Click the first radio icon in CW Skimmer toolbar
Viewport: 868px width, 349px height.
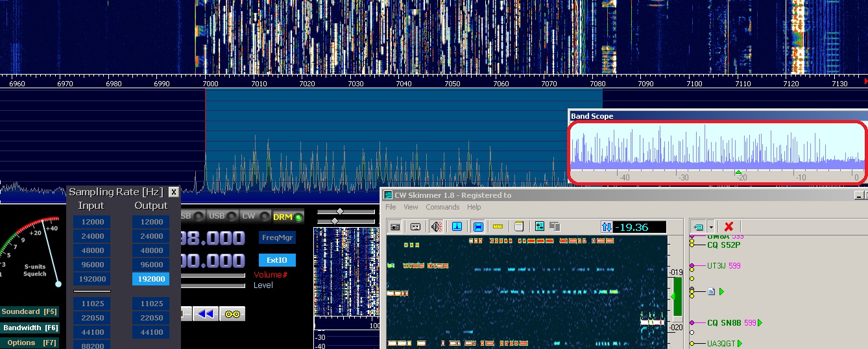point(394,226)
